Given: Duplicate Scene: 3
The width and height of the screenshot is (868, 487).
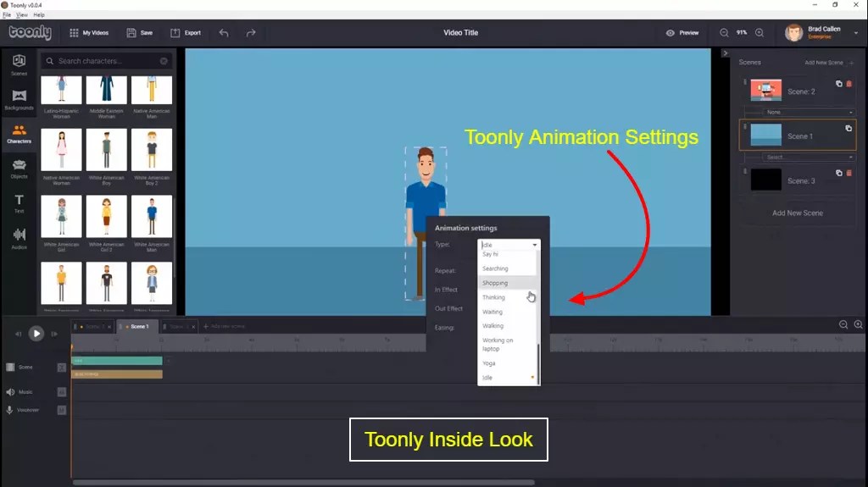Looking at the screenshot, I should pos(838,174).
